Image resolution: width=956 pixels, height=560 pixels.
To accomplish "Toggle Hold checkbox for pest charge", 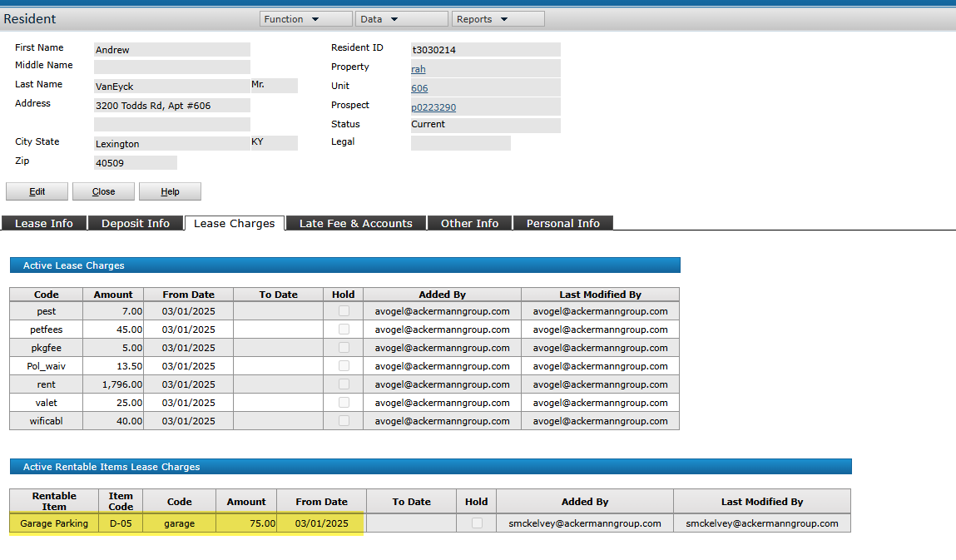I will 344,311.
